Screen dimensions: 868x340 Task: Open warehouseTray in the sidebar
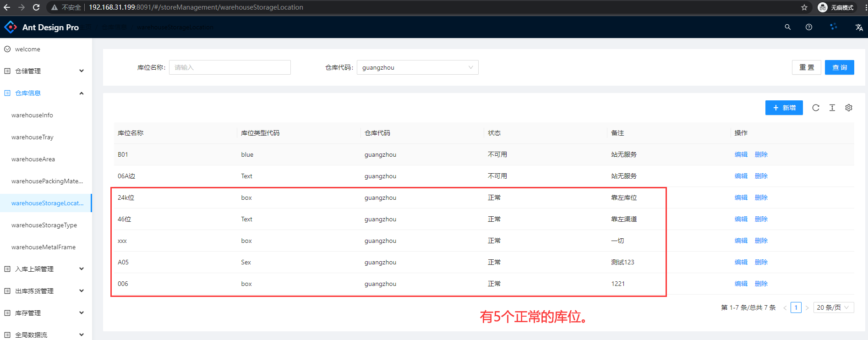(33, 137)
